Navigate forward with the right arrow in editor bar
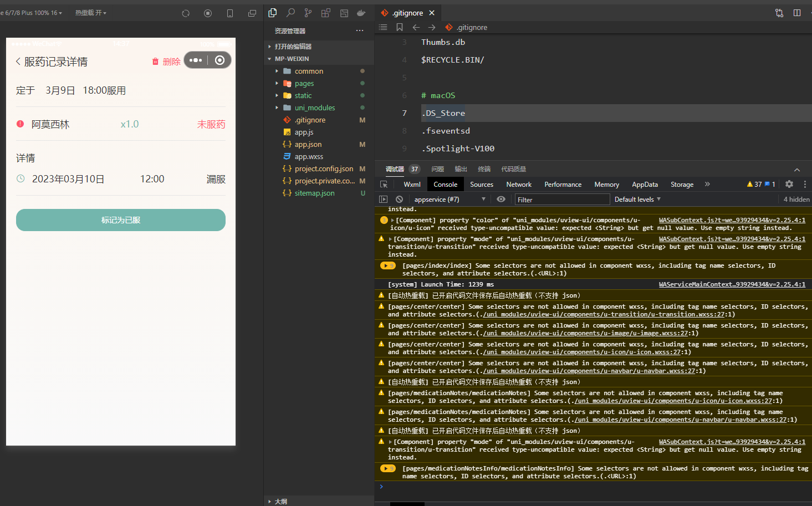This screenshot has height=506, width=812. coord(432,27)
